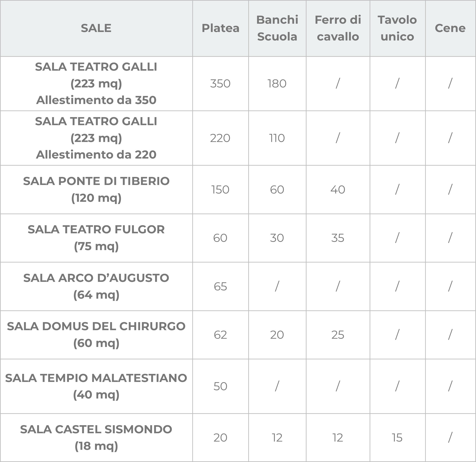
Task: Select the Banchi Scuola column header
Action: (277, 28)
